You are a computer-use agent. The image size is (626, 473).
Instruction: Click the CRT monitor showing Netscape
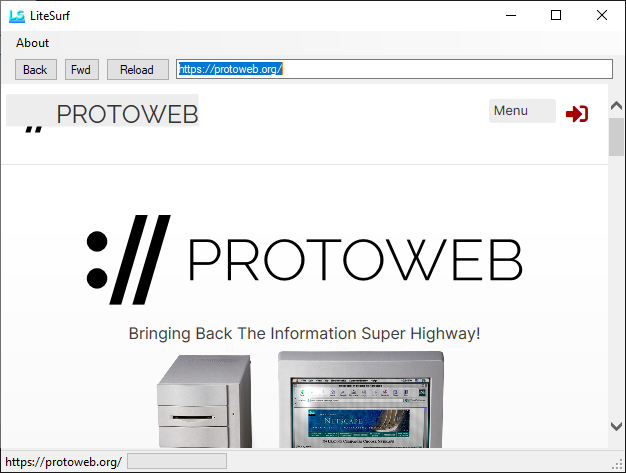coord(361,399)
